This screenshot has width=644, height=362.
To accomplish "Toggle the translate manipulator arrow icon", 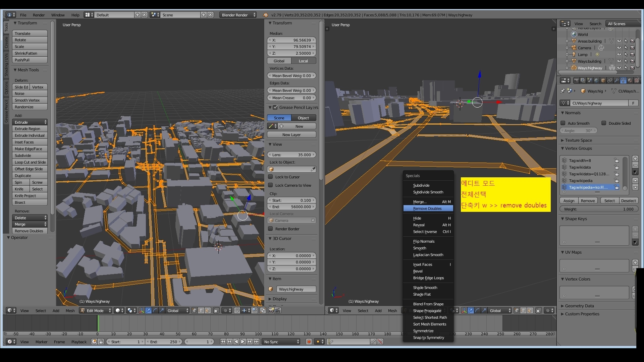I will tap(148, 310).
